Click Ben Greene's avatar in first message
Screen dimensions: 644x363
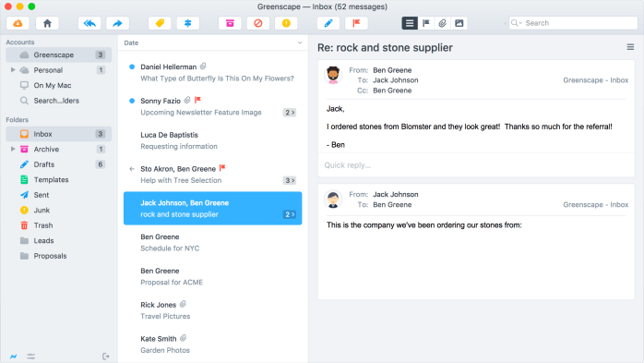tap(333, 75)
